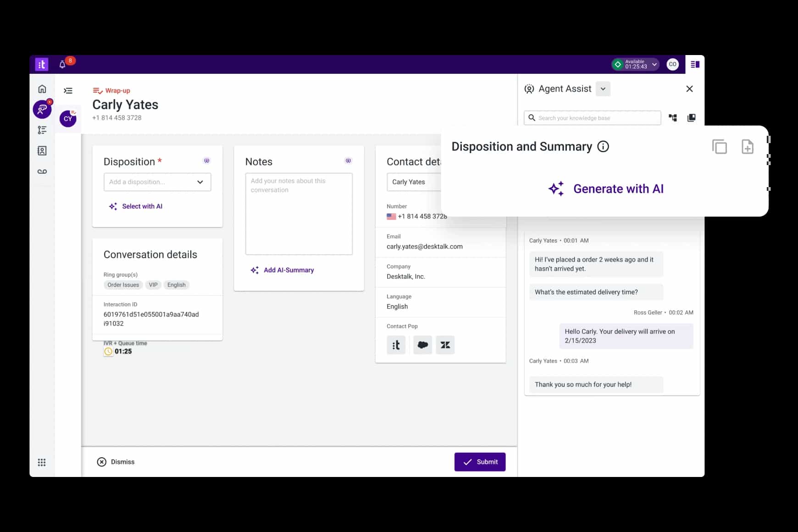Open the Conversations sidebar icon

click(42, 109)
